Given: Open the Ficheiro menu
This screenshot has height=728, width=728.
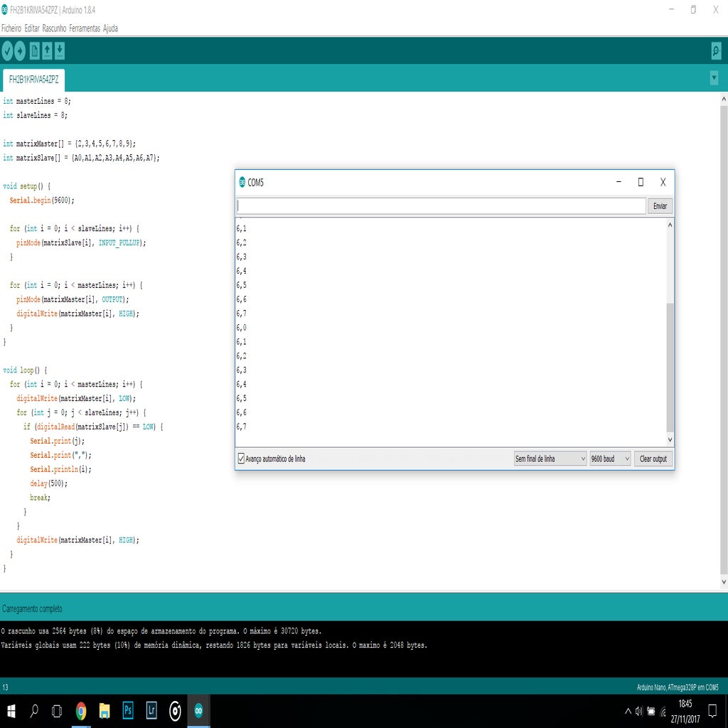Looking at the screenshot, I should (11, 28).
